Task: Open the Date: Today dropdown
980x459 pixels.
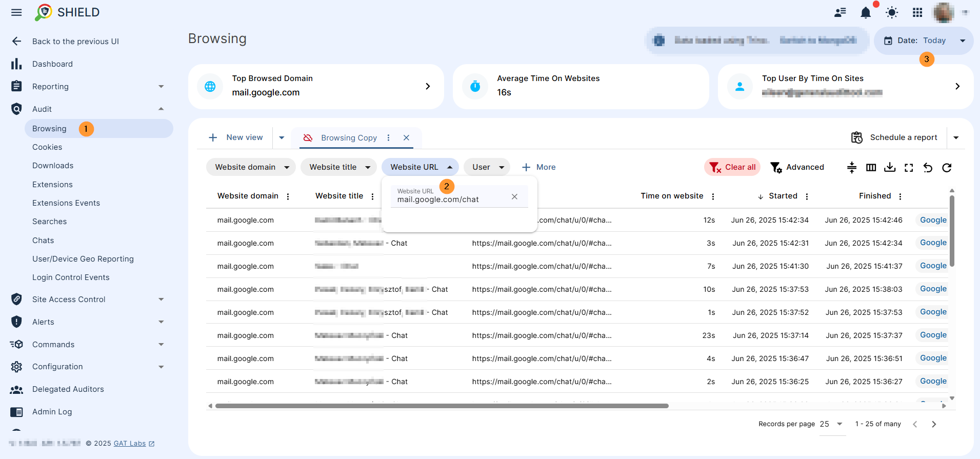Action: (924, 41)
